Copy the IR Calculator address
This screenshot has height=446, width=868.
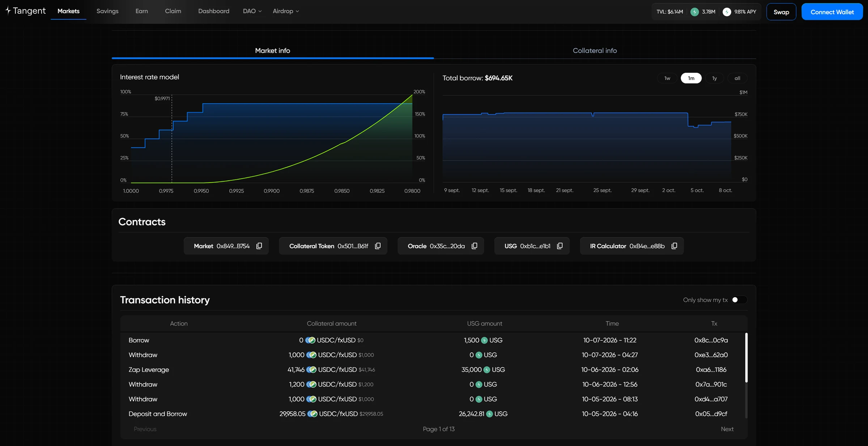[674, 246]
